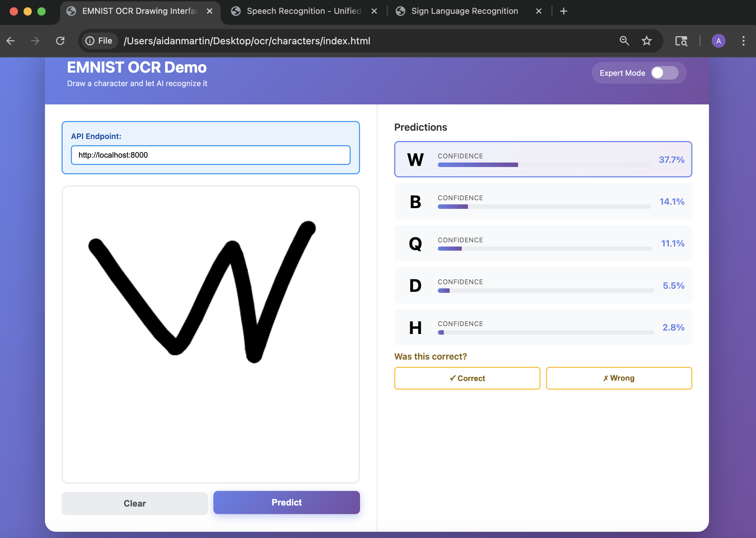Clear the drawing canvas
Image resolution: width=756 pixels, height=538 pixels.
[x=135, y=503]
